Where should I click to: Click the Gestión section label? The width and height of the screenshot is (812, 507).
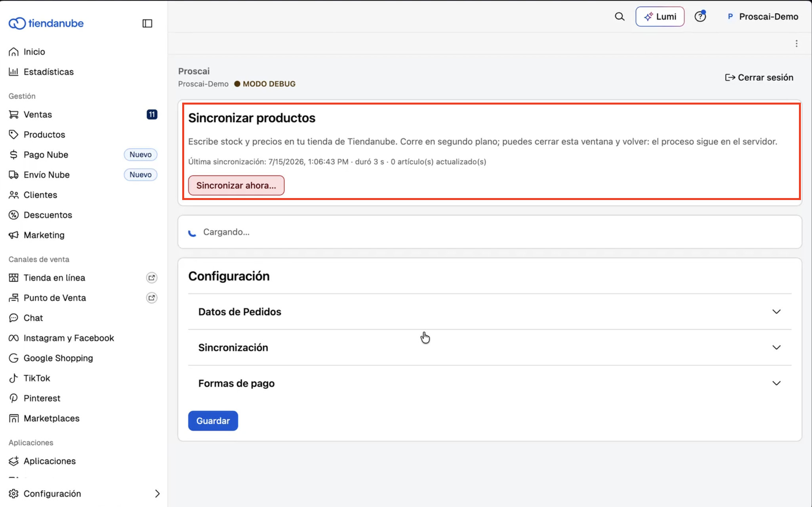22,96
